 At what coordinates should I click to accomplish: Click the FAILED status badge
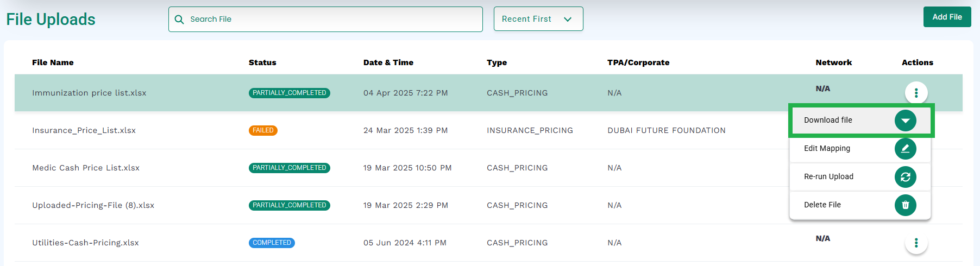click(x=263, y=130)
